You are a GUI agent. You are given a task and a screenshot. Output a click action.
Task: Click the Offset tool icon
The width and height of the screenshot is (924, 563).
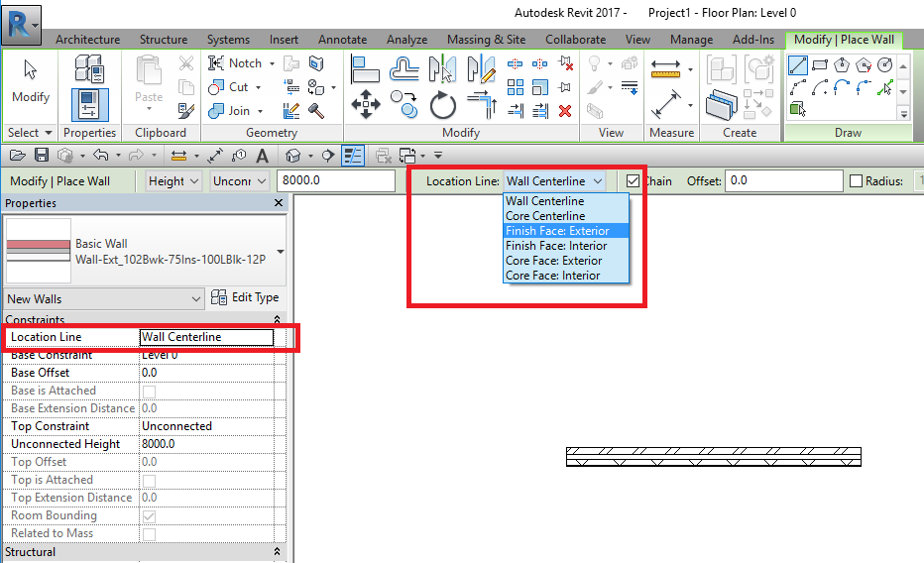click(404, 68)
